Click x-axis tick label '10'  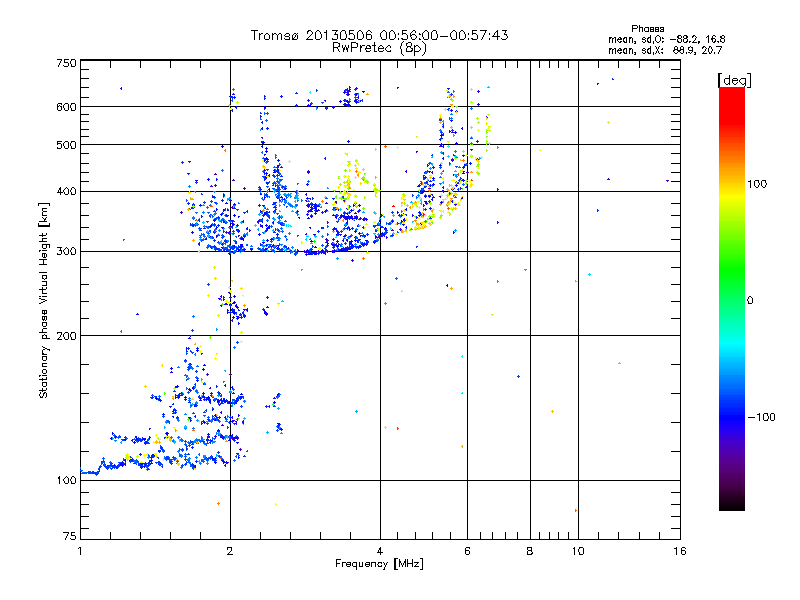(578, 551)
